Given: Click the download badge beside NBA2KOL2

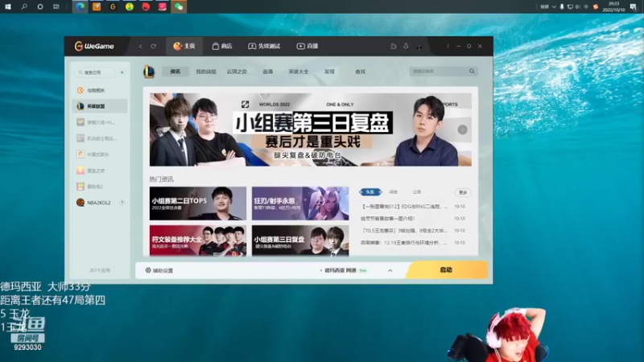Looking at the screenshot, I should click(x=122, y=203).
